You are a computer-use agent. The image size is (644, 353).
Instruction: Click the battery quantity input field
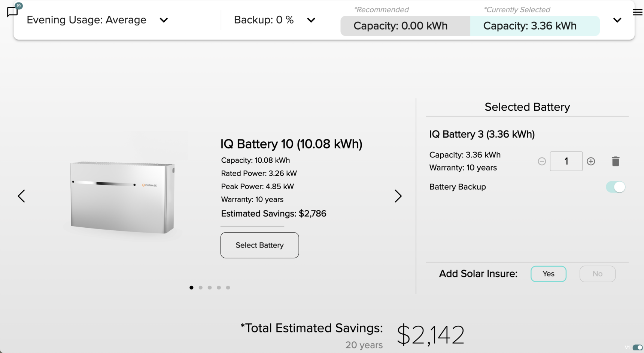[x=566, y=161]
